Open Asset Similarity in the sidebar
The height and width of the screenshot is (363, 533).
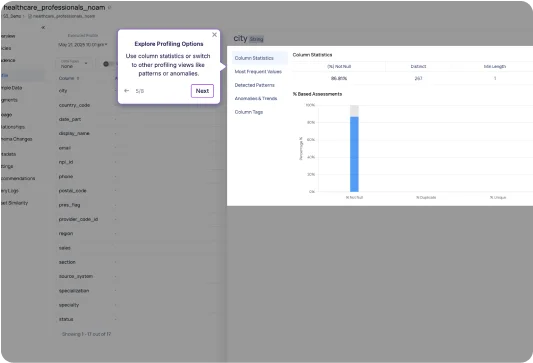pyautogui.click(x=14, y=203)
